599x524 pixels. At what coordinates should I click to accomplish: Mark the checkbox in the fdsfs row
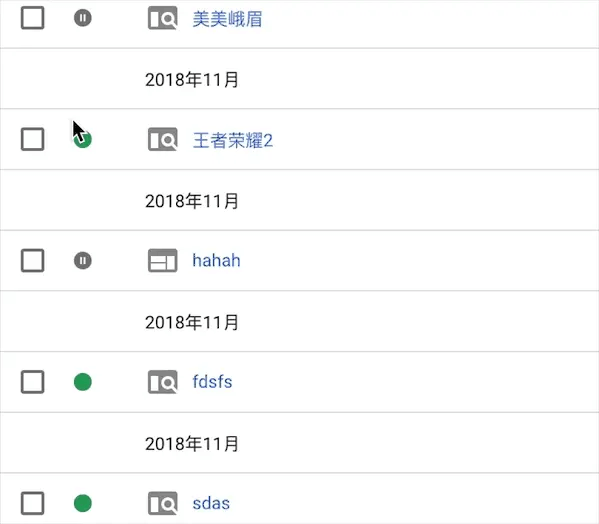[32, 382]
